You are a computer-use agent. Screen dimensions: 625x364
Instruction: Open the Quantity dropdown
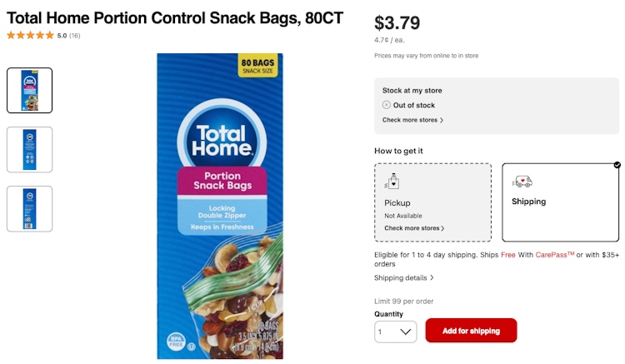[395, 332]
